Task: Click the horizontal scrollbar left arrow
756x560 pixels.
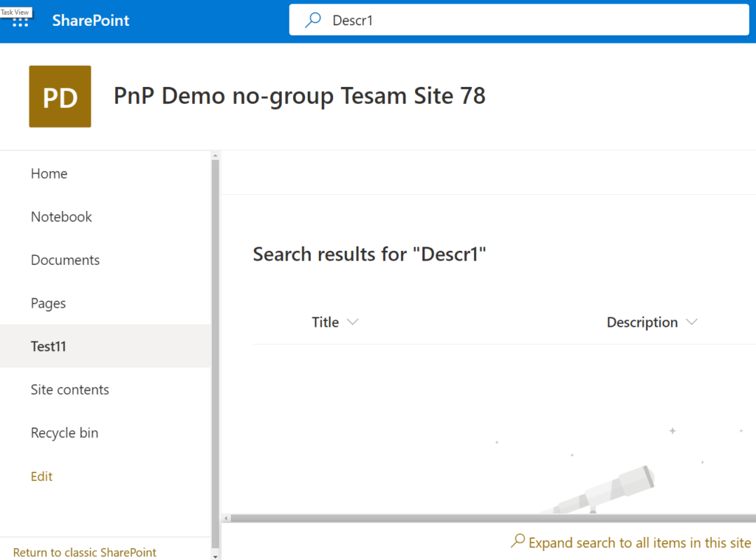Action: [226, 518]
